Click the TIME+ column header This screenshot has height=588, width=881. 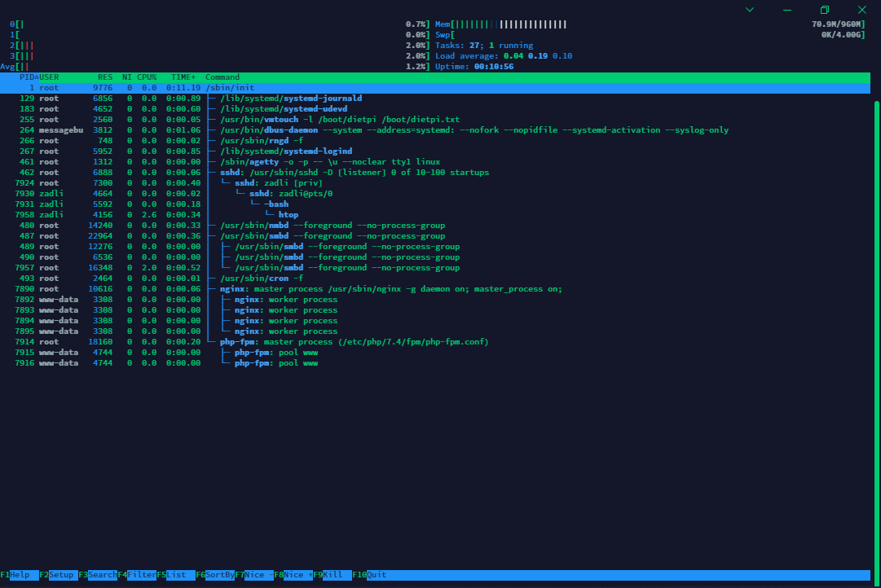point(183,77)
